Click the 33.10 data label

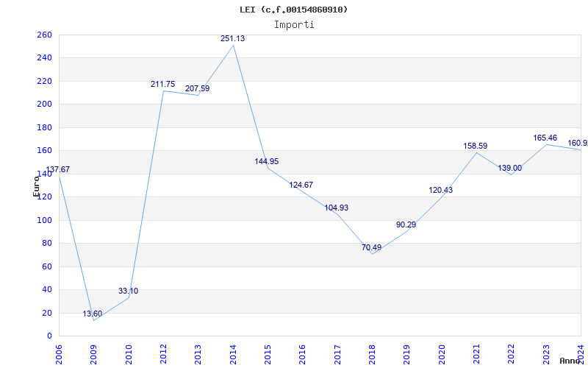[128, 291]
